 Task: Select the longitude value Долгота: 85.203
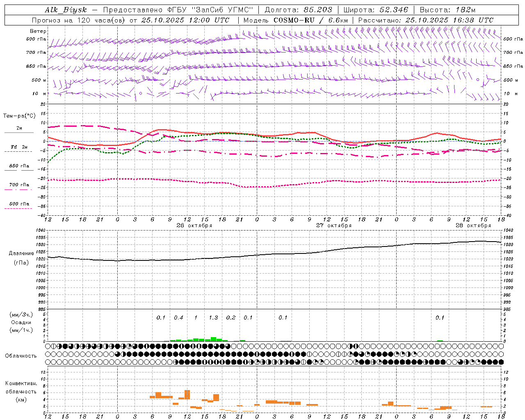coord(298,10)
